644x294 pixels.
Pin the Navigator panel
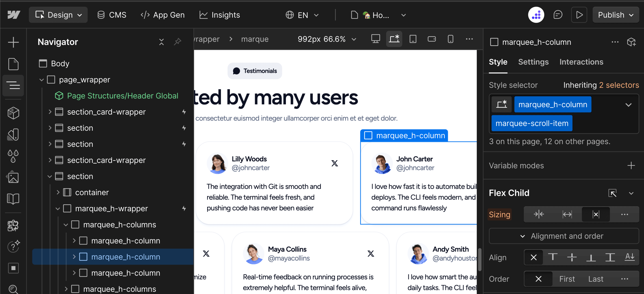click(178, 42)
